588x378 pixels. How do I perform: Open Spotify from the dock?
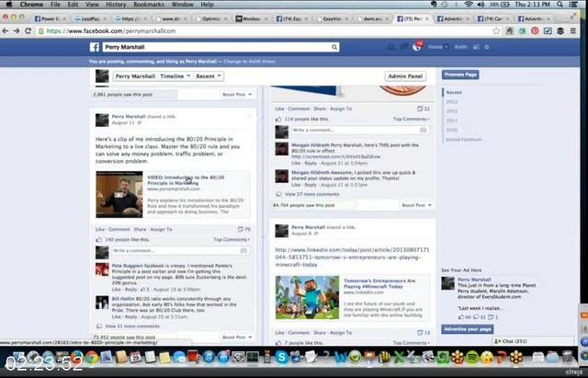coord(471,357)
